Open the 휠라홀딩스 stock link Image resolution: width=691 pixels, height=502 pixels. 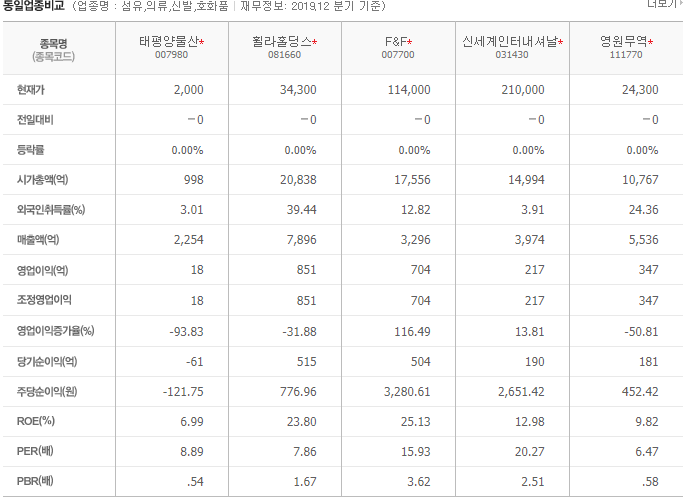pos(282,41)
